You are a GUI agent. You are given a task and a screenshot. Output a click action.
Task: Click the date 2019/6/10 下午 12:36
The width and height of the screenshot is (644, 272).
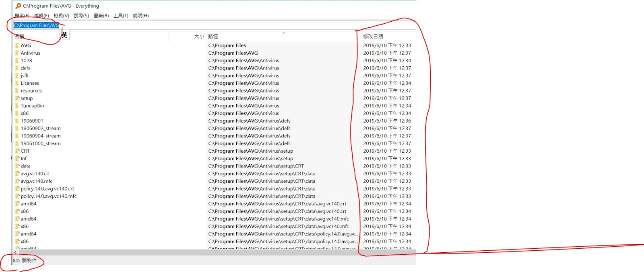387,121
